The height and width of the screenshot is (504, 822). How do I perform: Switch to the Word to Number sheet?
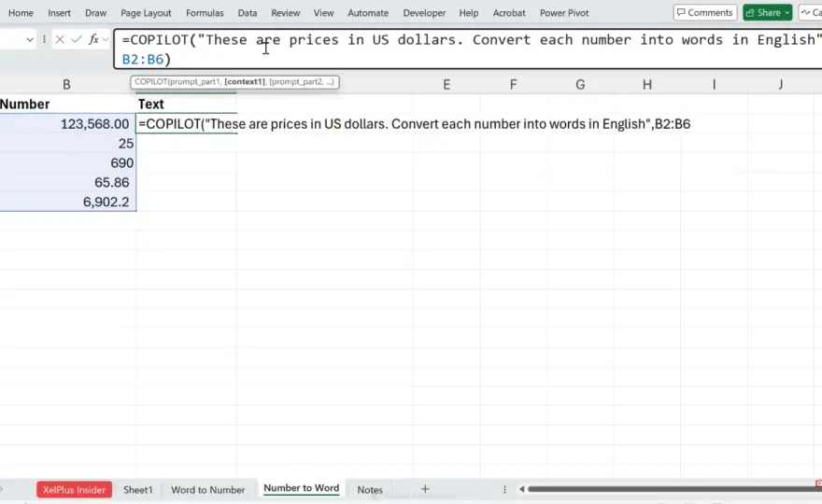pyautogui.click(x=207, y=489)
